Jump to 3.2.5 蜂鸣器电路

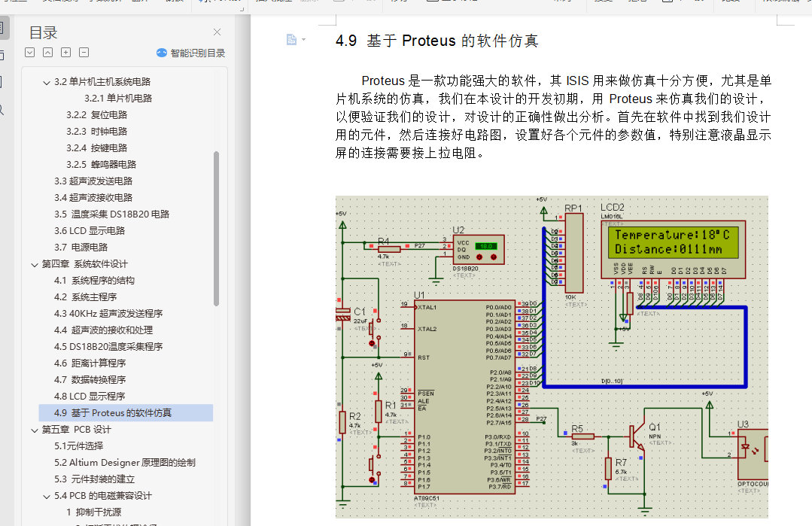click(101, 165)
